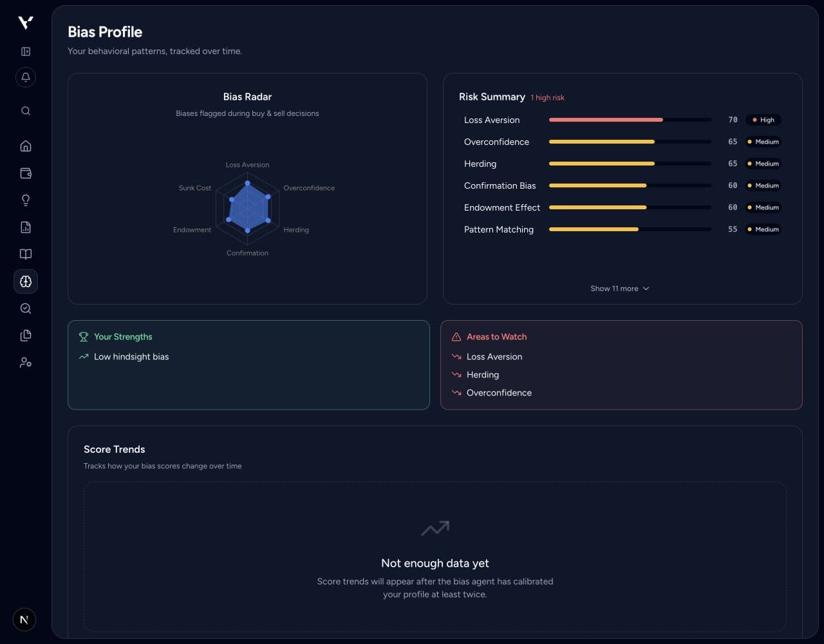Screen dimensions: 824x644
Task: Click 'Overconfidence' under Areas to Watch
Action: (x=499, y=393)
